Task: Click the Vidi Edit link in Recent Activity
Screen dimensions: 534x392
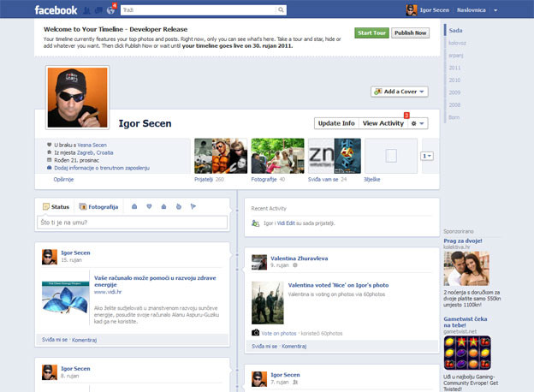Action: tap(286, 223)
